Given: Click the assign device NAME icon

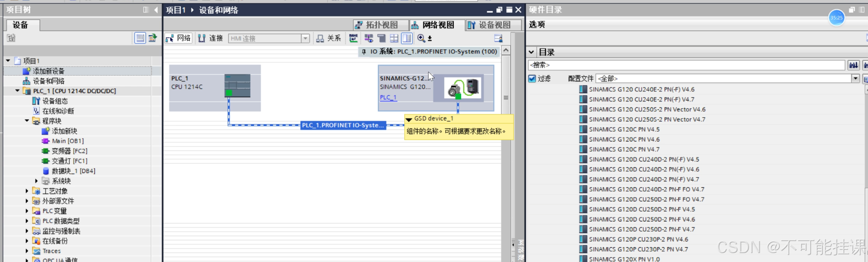Looking at the screenshot, I should (x=353, y=38).
